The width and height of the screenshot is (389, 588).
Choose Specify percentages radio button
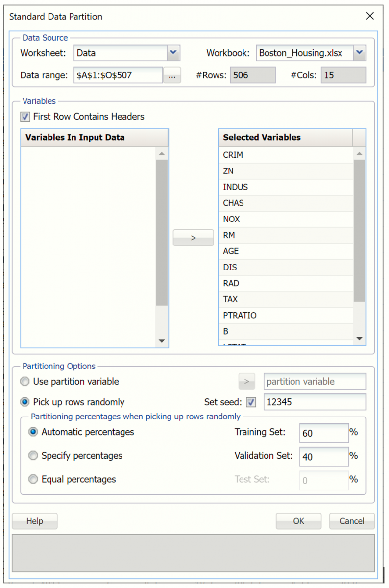pyautogui.click(x=33, y=456)
